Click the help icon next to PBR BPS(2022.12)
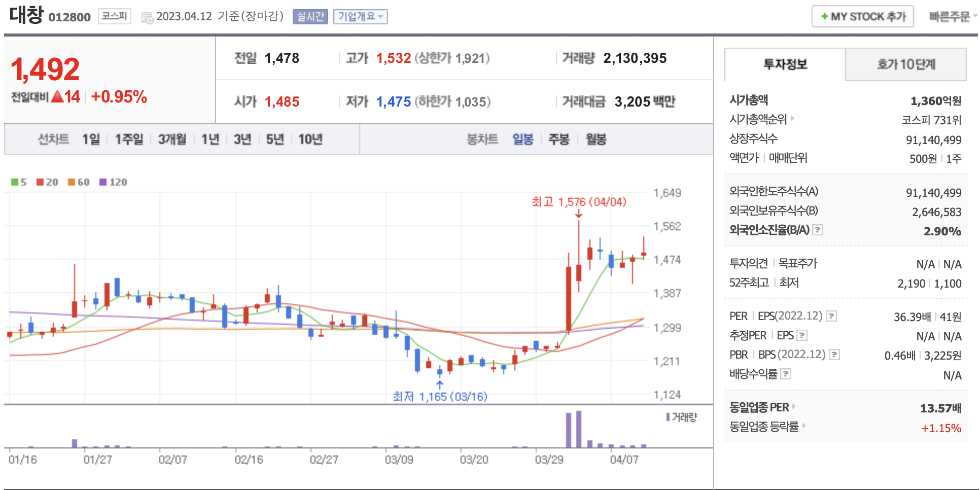This screenshot has height=490, width=980. (834, 355)
